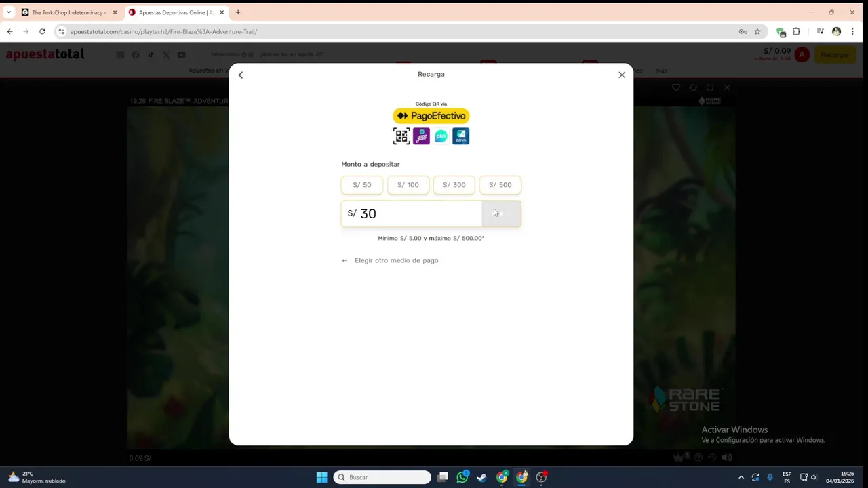Open the X (Twitter) icon in site header
Viewport: 868px width, 488px height.
coord(166,55)
